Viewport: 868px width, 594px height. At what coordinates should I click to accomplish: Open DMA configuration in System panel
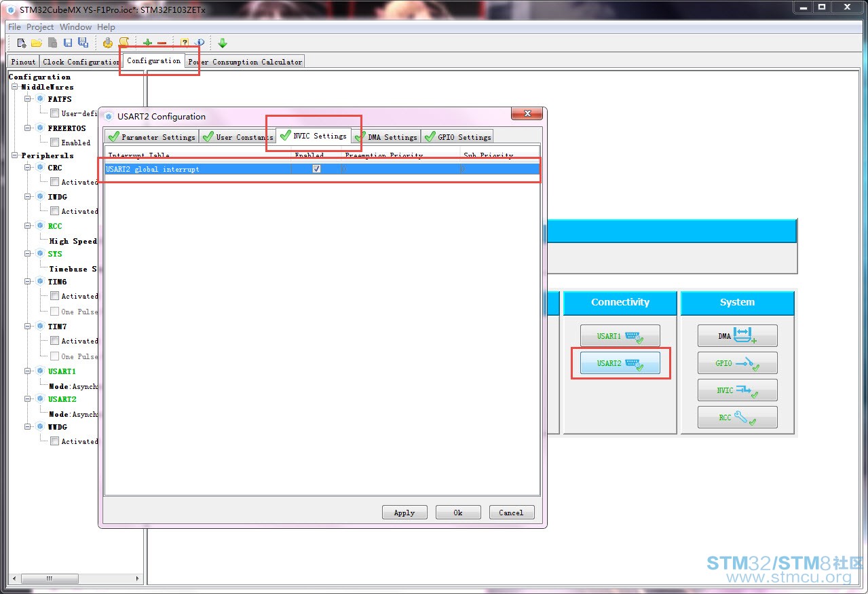pos(737,335)
